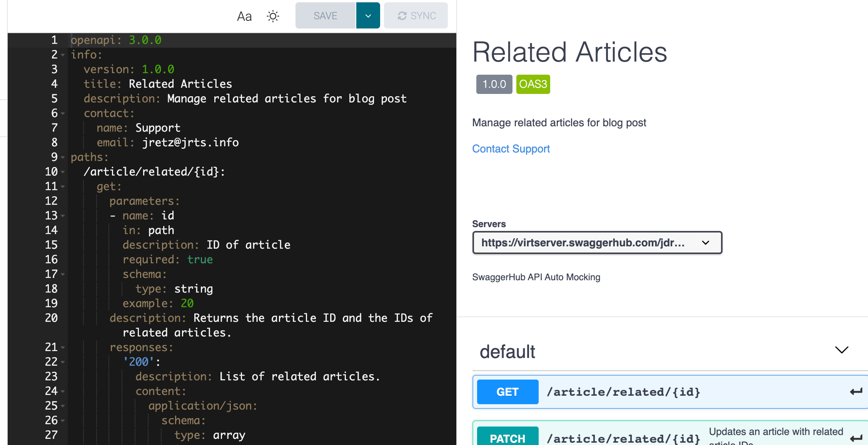
Task: Collapse the default operations section
Action: 841,350
